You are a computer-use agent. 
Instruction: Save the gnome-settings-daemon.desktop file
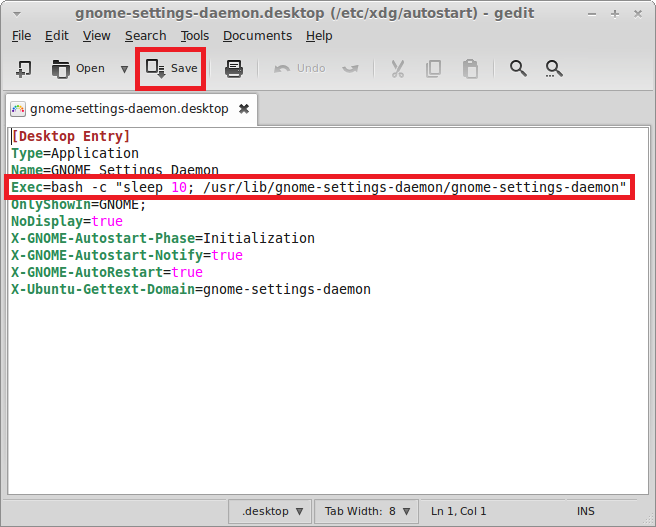coord(171,68)
